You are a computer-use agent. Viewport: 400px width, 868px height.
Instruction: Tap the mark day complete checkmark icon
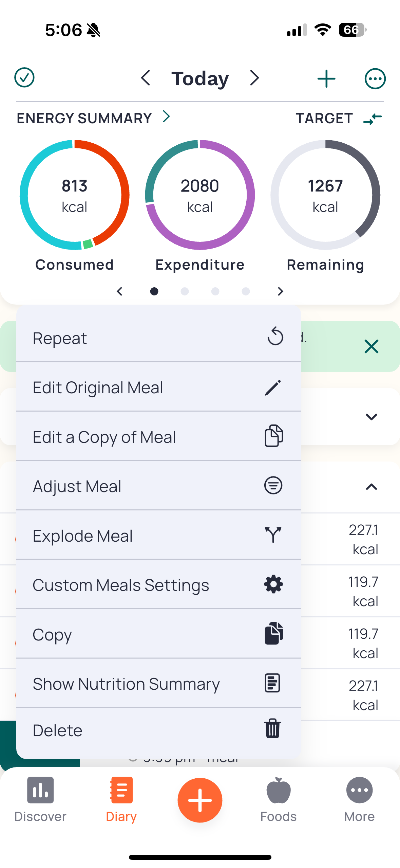pos(24,78)
